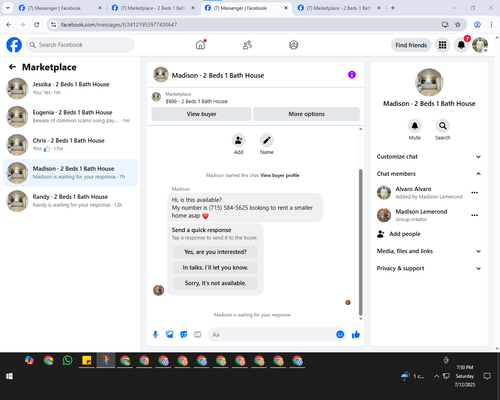Switch to the second Marketplace browser tab
Screen dimensions: 500x400
pos(153,8)
